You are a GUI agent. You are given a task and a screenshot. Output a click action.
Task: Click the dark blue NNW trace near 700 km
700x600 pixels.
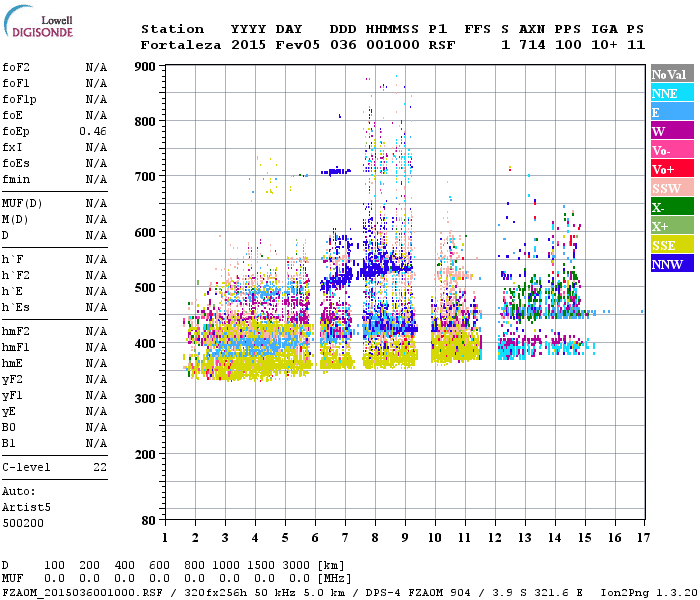point(336,171)
